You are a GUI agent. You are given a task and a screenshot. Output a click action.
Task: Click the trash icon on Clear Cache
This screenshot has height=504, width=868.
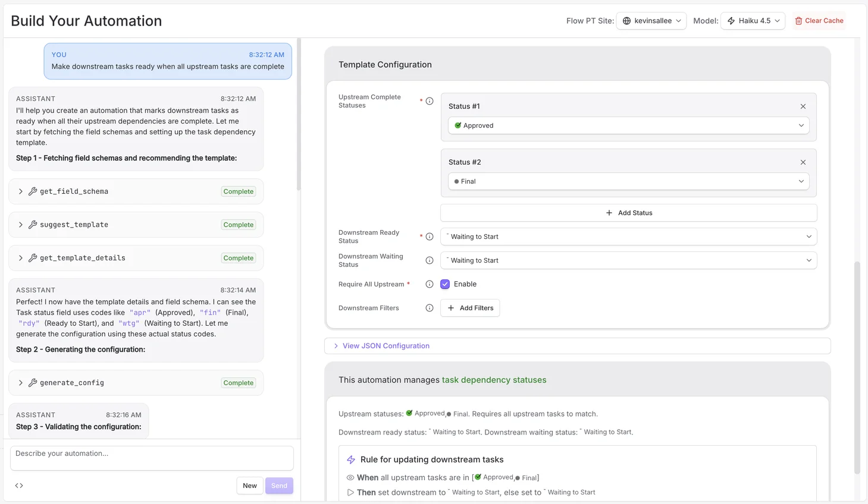[x=799, y=20]
